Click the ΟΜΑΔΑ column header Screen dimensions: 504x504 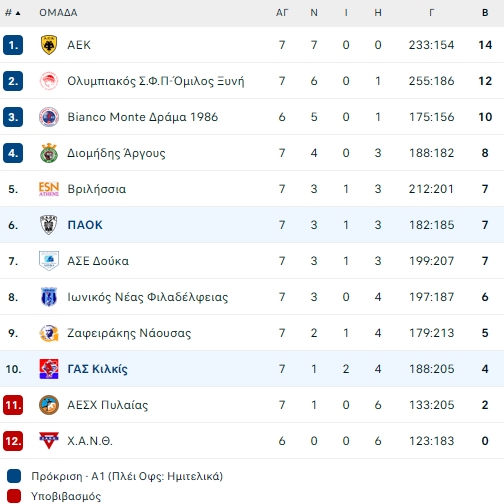(58, 13)
